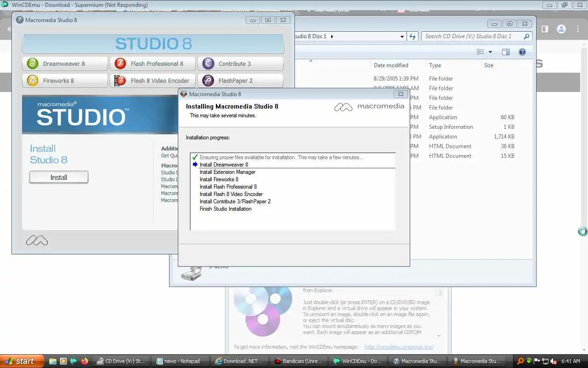Select the Install Dreamweaver 8 progress row
The image size is (588, 368).
(x=293, y=165)
